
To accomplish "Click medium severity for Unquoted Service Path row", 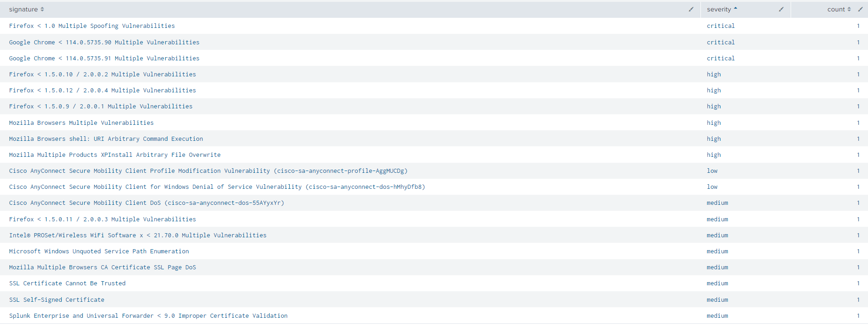I will point(717,251).
